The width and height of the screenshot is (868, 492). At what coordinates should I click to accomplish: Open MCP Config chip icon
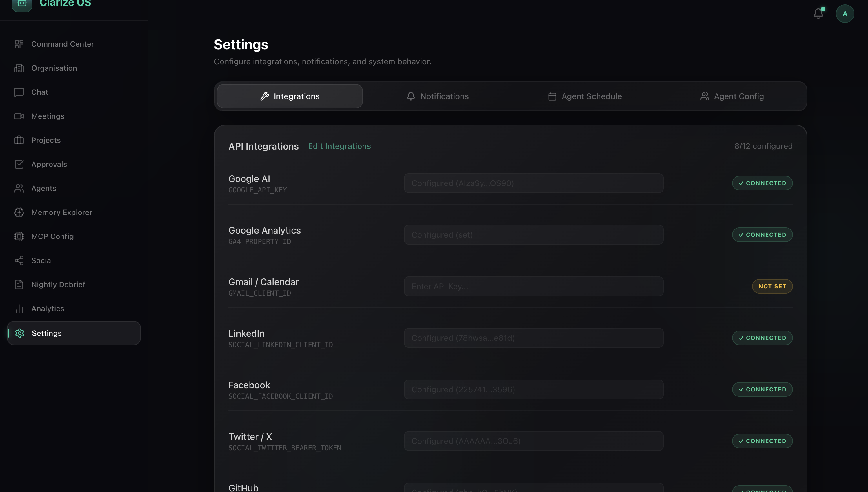[x=19, y=236]
